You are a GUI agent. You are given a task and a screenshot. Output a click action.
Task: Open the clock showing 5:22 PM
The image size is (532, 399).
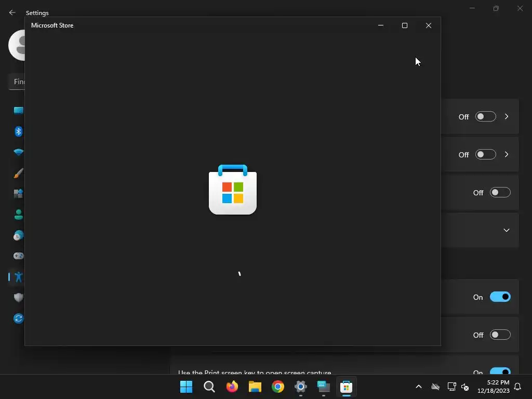[x=494, y=387]
